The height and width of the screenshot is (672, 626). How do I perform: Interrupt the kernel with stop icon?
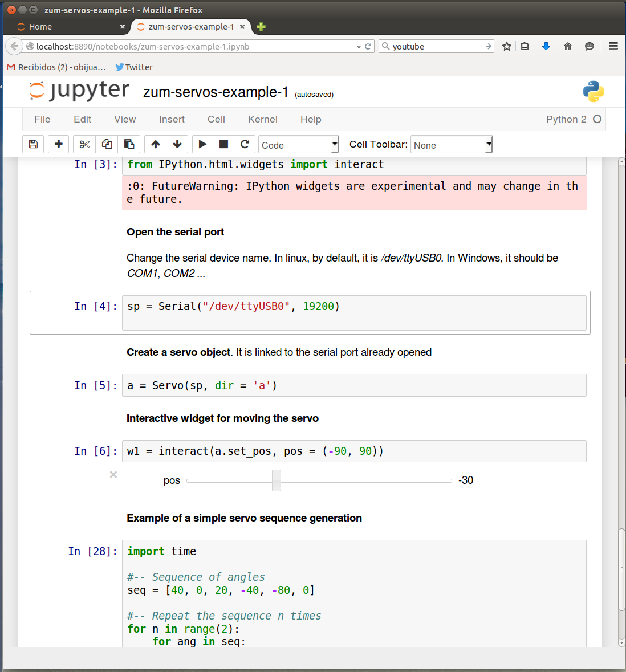click(223, 144)
